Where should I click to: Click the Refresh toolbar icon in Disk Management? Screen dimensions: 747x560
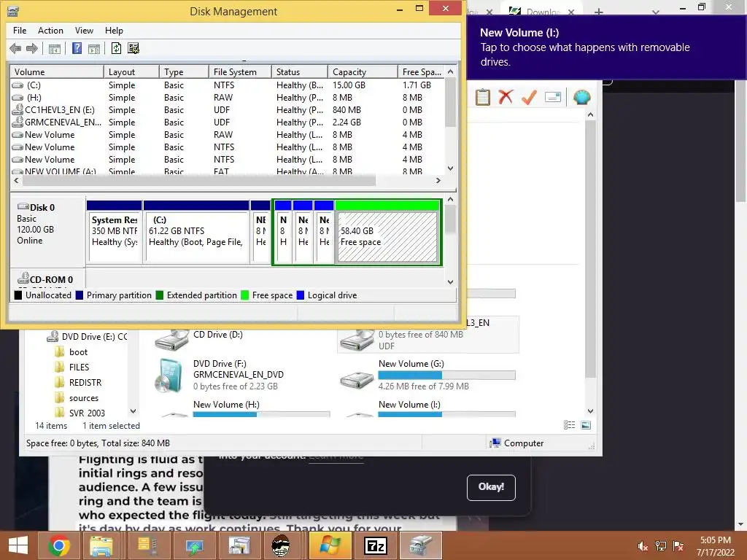point(116,48)
